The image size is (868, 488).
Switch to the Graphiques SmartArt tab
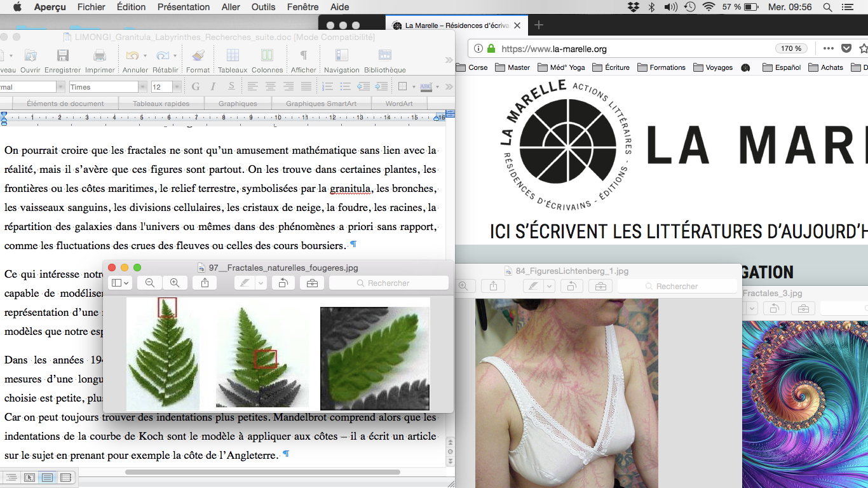tap(321, 104)
